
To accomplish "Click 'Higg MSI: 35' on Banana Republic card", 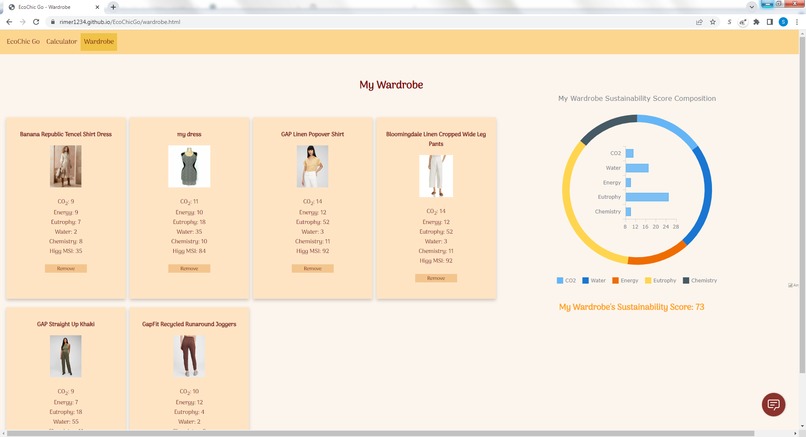I will pos(66,251).
